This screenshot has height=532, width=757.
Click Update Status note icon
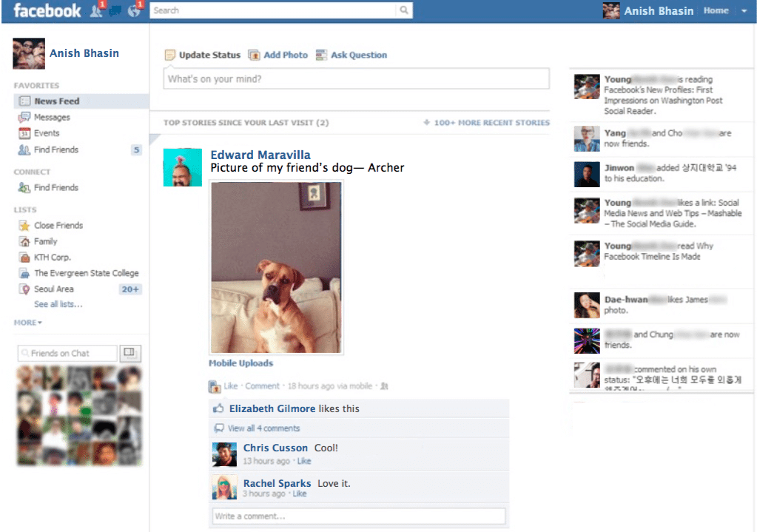[170, 55]
